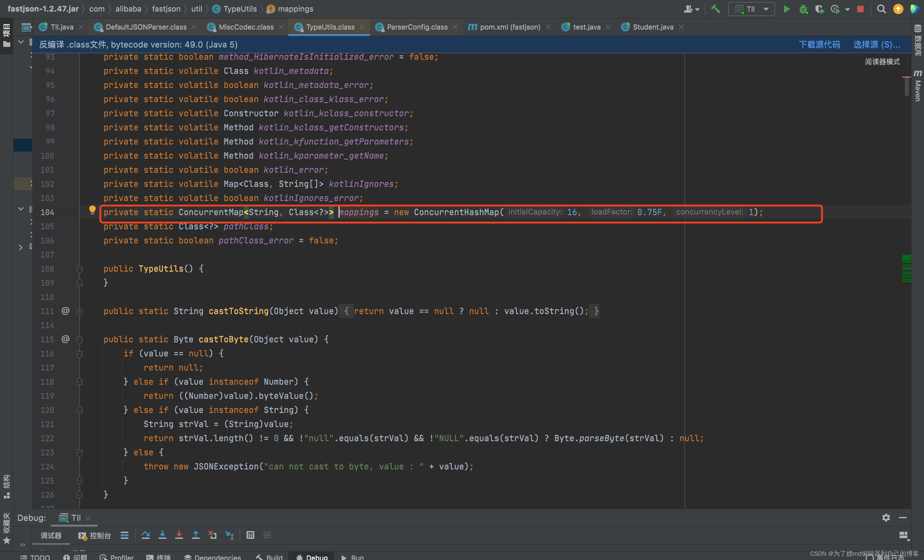This screenshot has width=924, height=560.
Task: Click the lightbulb intention icon on line 104
Action: [92, 210]
